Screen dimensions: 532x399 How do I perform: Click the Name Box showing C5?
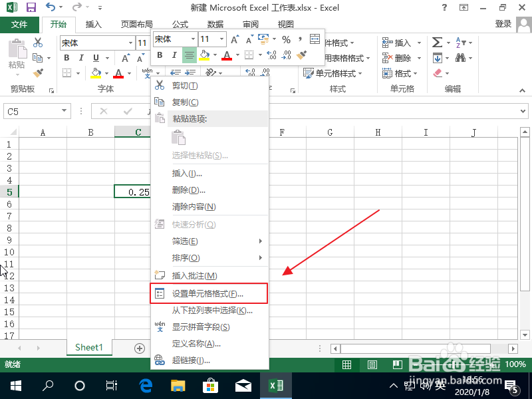click(x=32, y=111)
